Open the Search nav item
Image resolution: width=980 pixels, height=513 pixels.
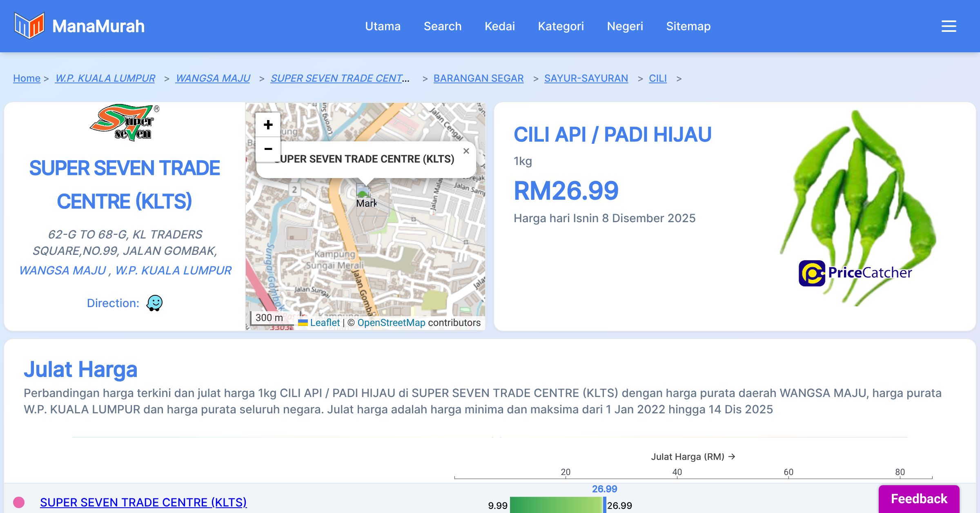(442, 26)
